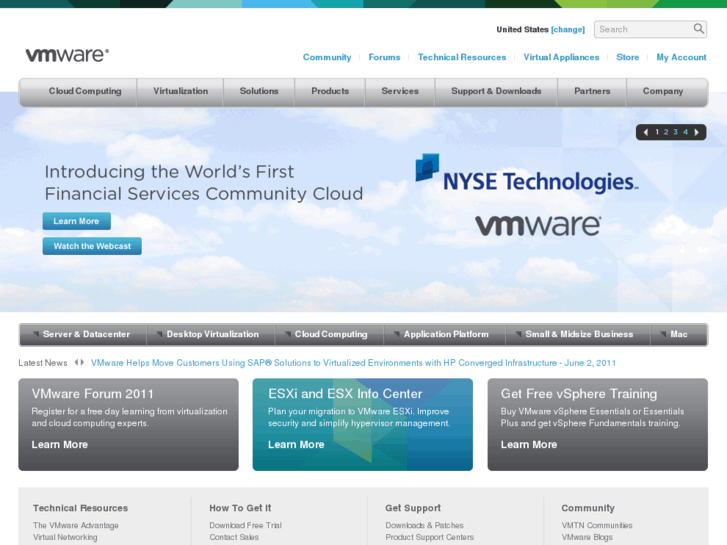Open Downloads & Patches link
The width and height of the screenshot is (727, 545).
coord(424,525)
